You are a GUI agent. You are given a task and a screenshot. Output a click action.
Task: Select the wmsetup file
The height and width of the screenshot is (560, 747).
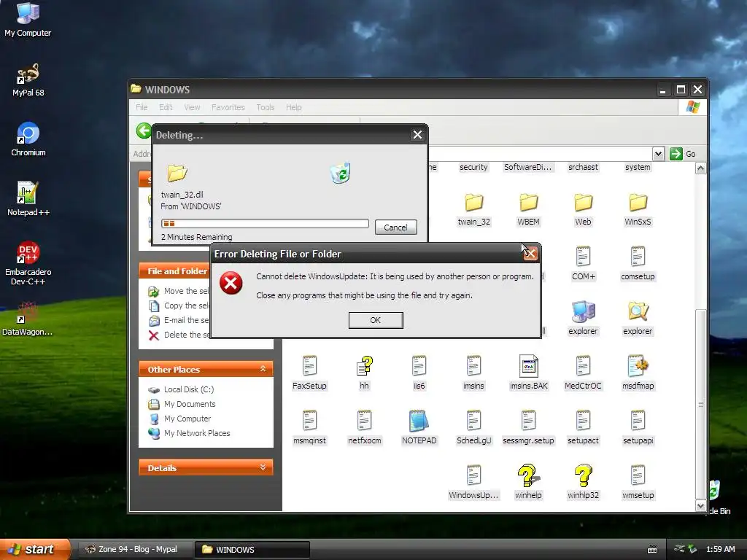tap(638, 483)
